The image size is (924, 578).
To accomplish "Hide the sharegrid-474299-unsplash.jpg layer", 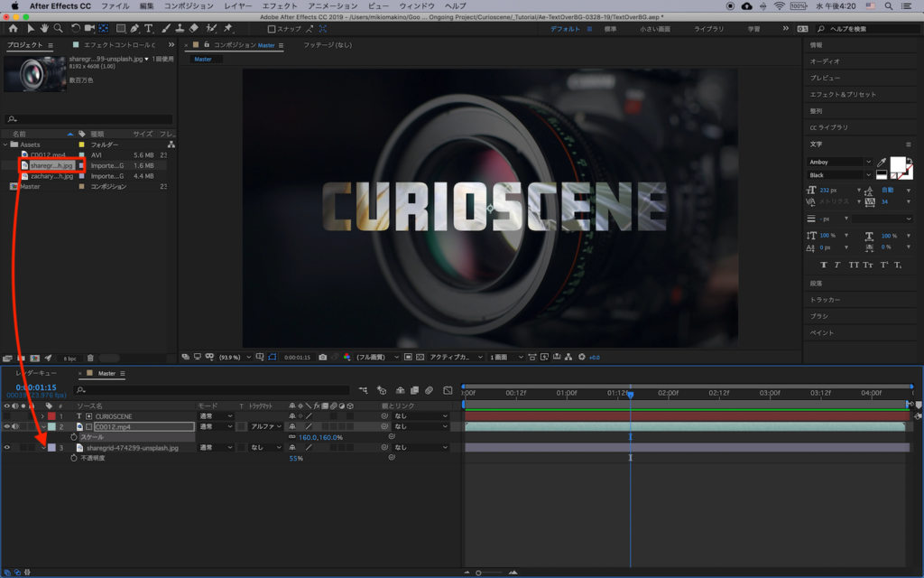I will pos(7,447).
